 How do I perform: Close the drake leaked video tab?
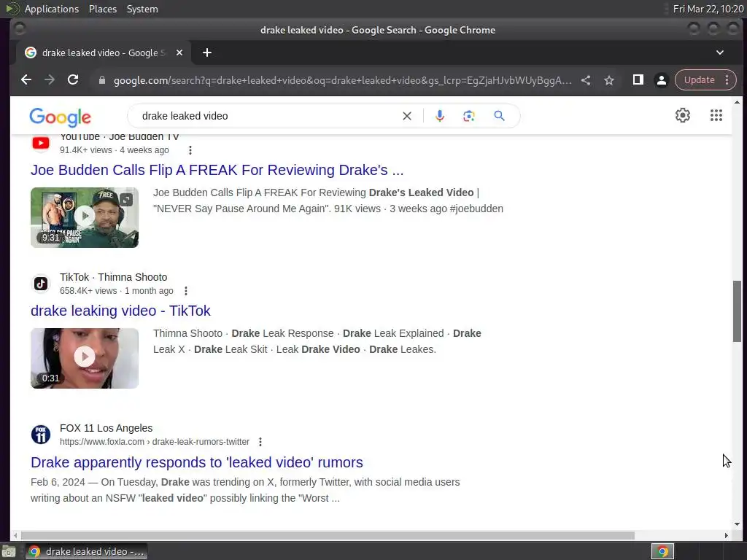click(x=179, y=52)
